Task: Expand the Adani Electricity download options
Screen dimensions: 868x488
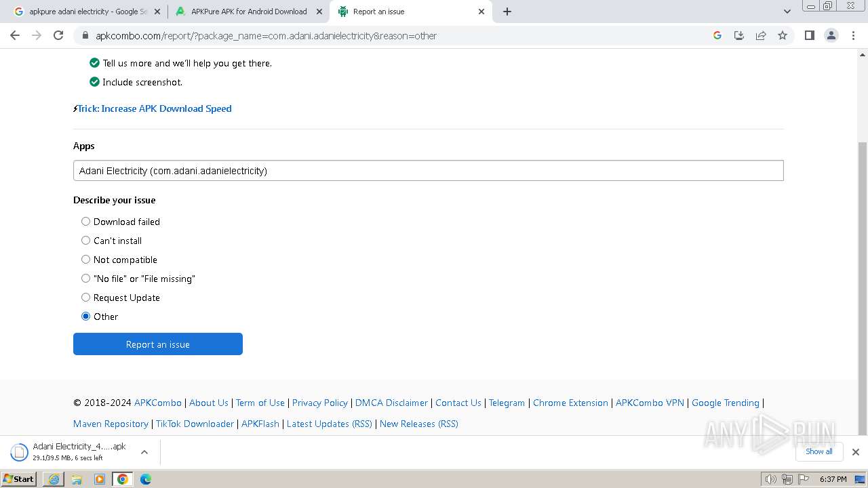Action: [x=144, y=452]
